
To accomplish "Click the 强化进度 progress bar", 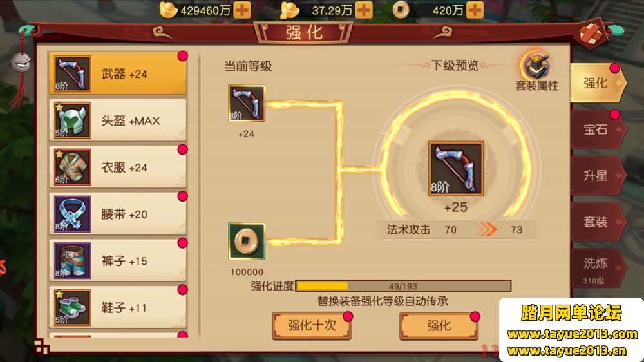I will [403, 286].
